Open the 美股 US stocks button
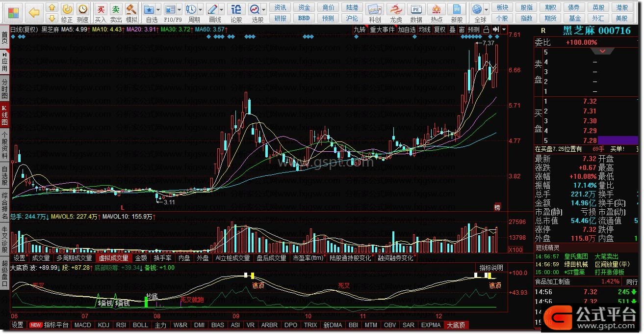Viewport: 644px width, 334px height. point(622,18)
